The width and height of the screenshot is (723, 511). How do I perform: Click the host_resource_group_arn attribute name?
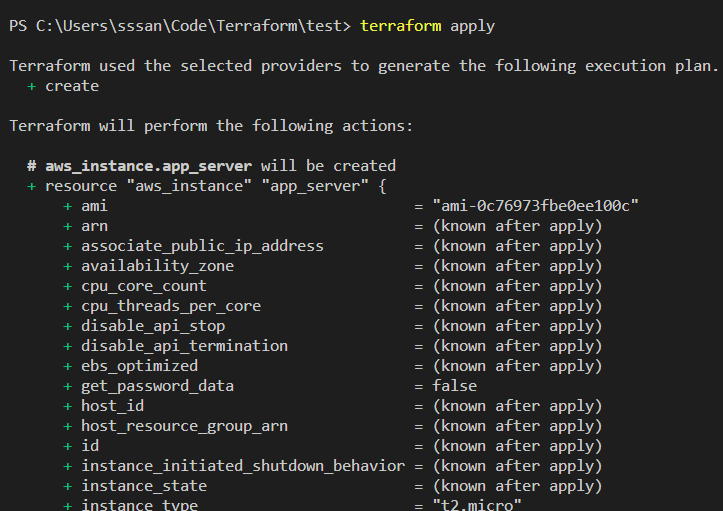[184, 426]
